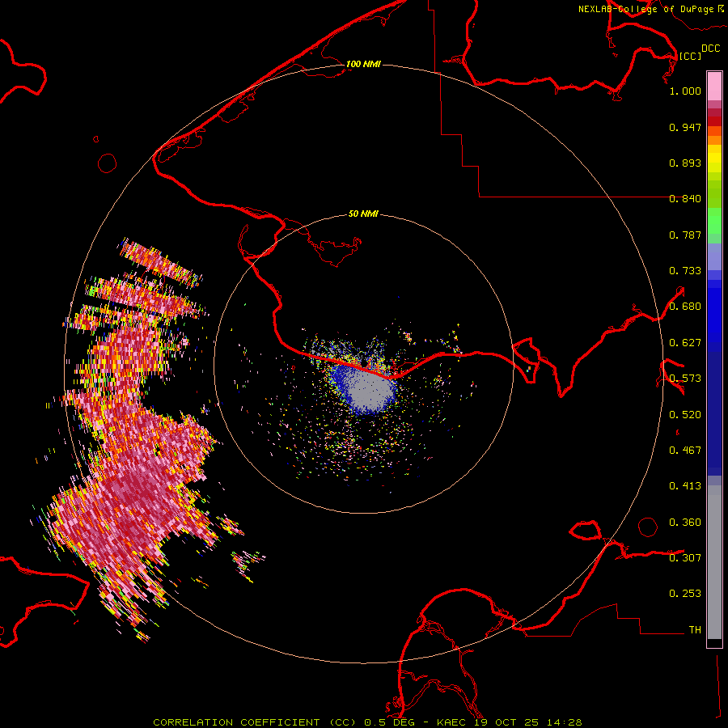Pick the orange color bar segment
Viewport: 728px width, 728px height.
pyautogui.click(x=714, y=140)
